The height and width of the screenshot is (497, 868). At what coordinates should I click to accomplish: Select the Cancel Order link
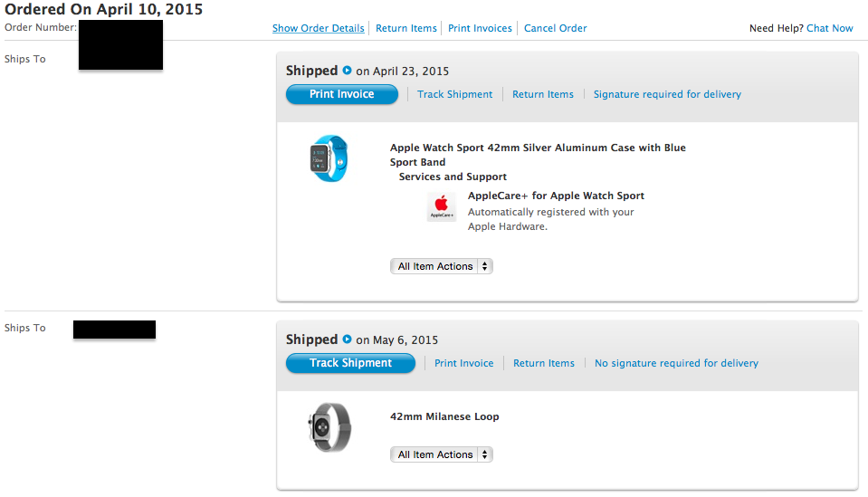point(555,28)
